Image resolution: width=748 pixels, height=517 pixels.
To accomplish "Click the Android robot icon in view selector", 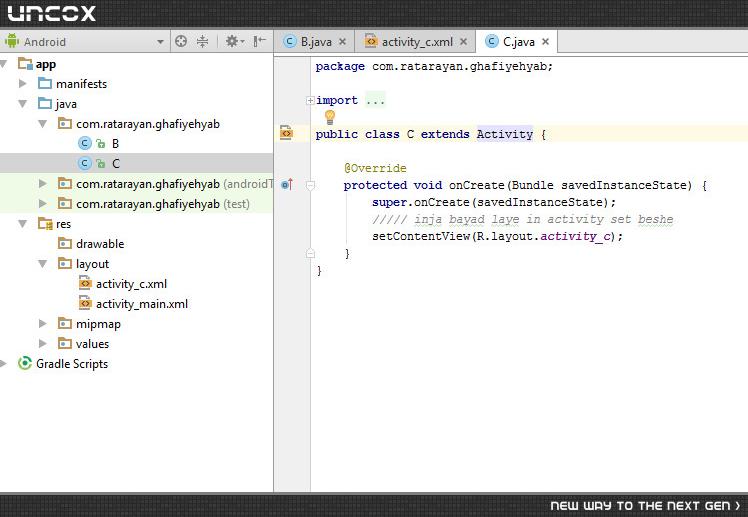I will tap(11, 41).
